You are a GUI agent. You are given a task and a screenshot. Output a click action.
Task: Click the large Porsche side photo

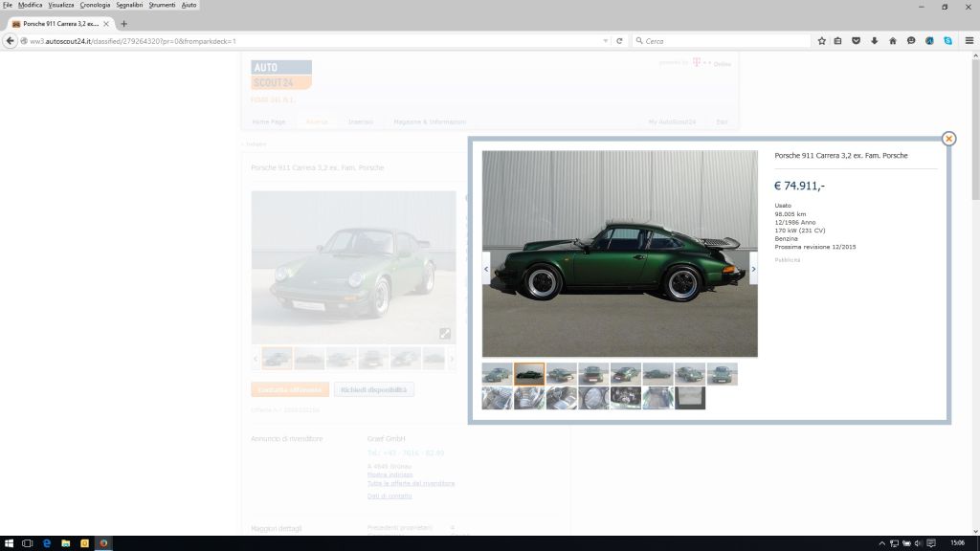click(619, 253)
